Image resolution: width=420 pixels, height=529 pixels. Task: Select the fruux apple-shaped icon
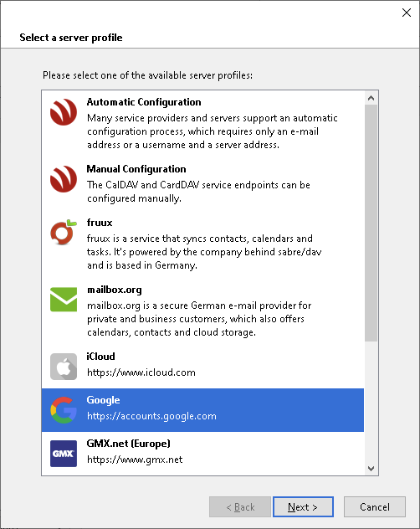click(64, 233)
